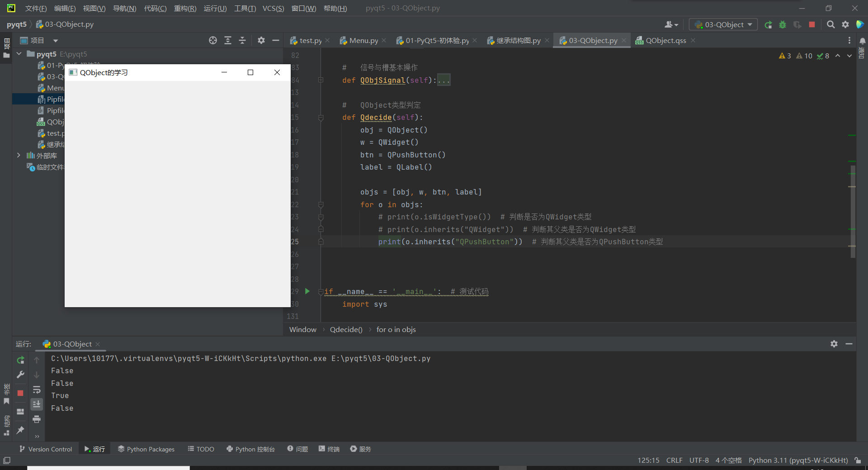Minimize the run tool window

[x=849, y=344]
